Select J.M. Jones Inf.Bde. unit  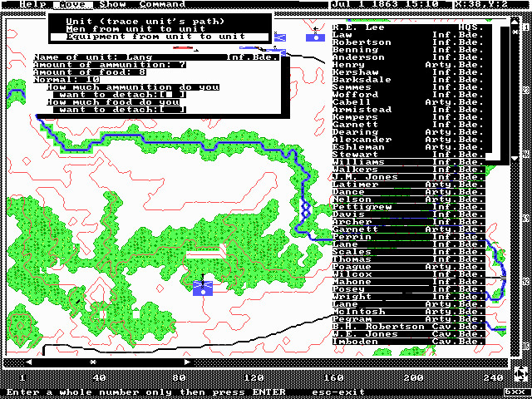[408, 177]
